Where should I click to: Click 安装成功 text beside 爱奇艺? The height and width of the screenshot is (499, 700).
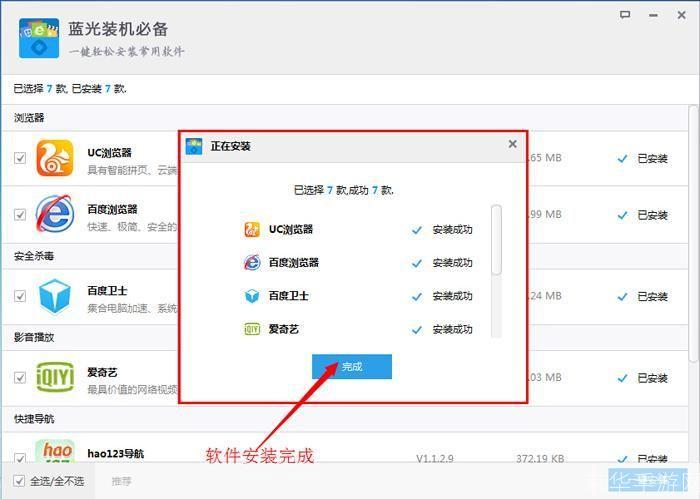point(452,329)
